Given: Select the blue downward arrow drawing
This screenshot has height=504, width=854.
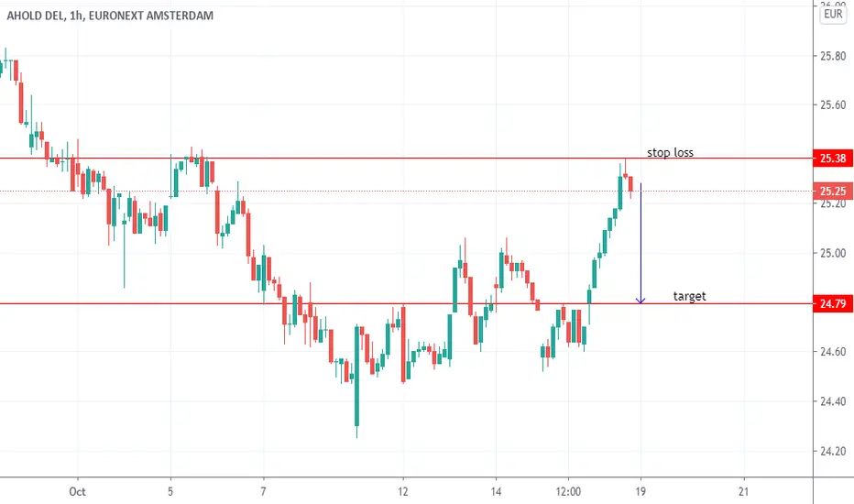Looking at the screenshot, I should tap(640, 243).
